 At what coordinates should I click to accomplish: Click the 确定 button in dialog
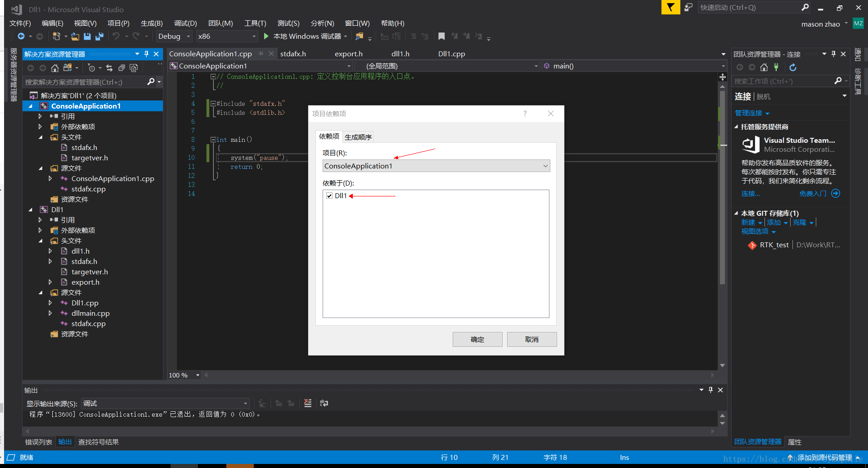tap(477, 339)
